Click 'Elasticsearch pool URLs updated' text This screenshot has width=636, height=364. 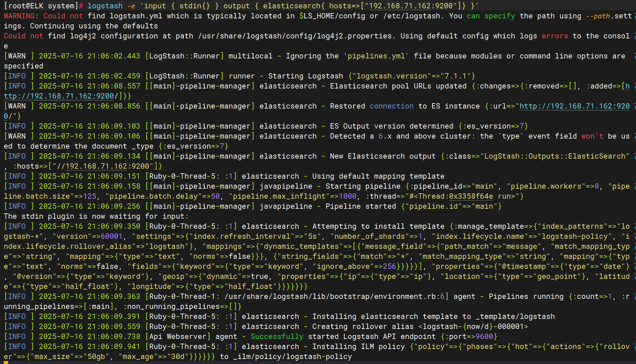click(398, 86)
